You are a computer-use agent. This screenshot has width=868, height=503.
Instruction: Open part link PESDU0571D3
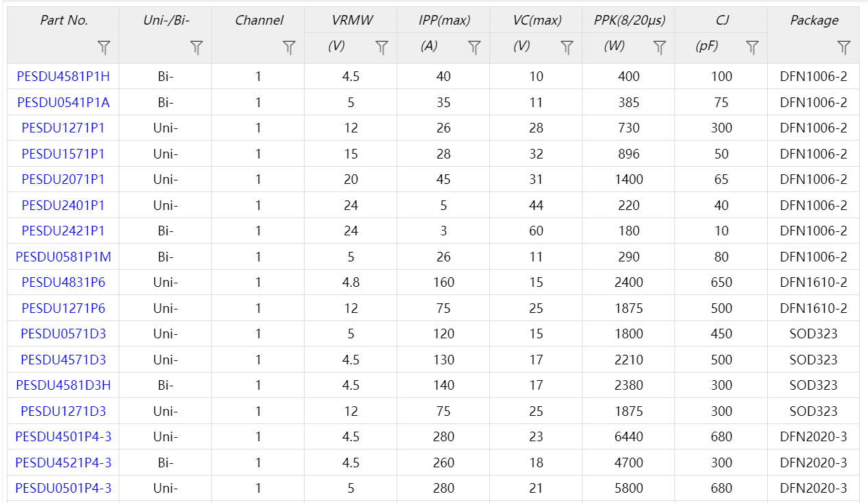pos(63,334)
